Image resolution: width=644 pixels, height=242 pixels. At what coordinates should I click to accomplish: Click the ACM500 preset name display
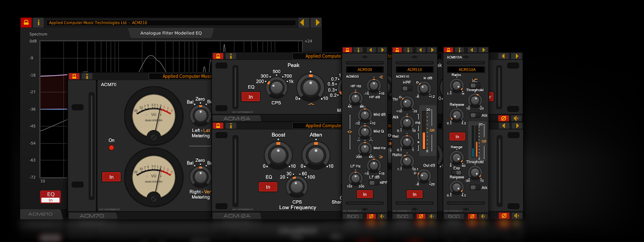(x=365, y=70)
